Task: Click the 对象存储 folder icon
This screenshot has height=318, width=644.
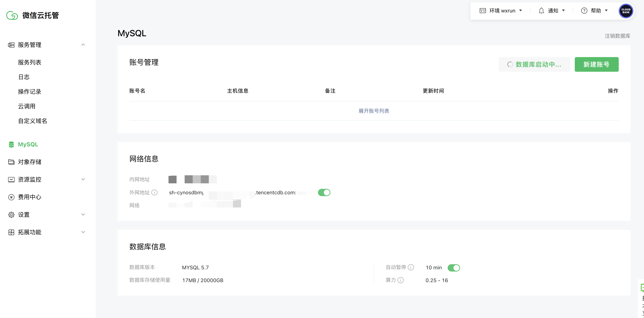Action: [x=11, y=162]
